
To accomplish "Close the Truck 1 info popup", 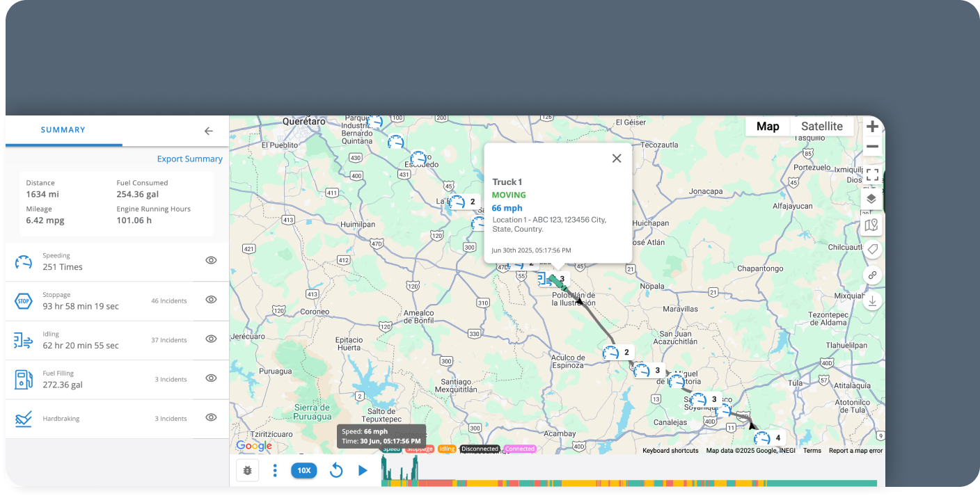I will coord(616,159).
